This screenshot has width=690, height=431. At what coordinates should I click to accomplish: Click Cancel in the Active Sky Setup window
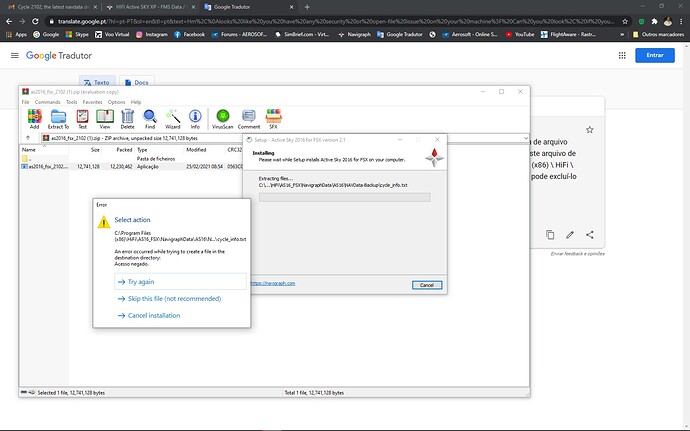point(427,285)
